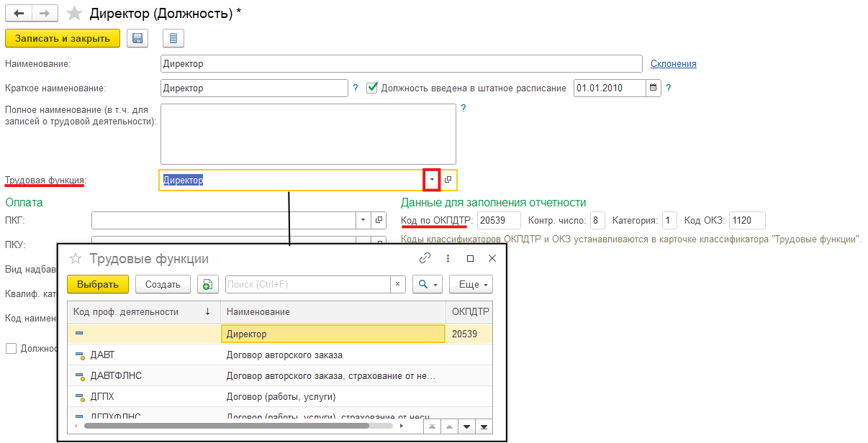
Task: Open calendar picker for date 01.01.2010
Action: point(654,88)
